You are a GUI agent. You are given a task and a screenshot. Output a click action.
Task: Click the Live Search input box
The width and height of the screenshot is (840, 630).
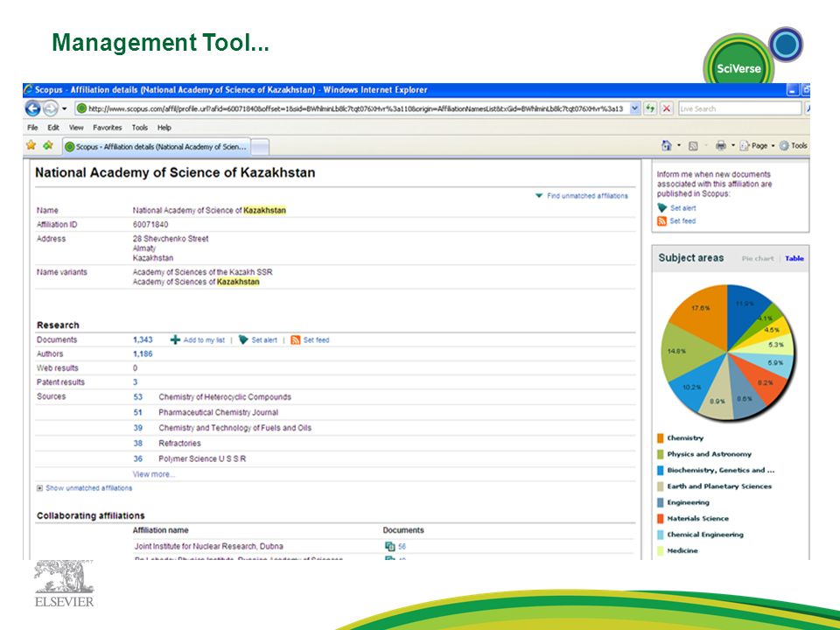tap(740, 108)
